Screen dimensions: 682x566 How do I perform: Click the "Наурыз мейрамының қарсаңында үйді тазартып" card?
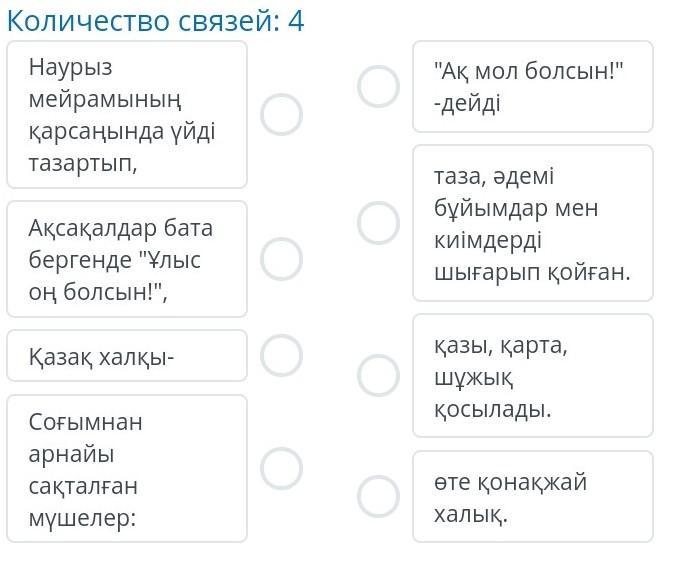pos(127,114)
